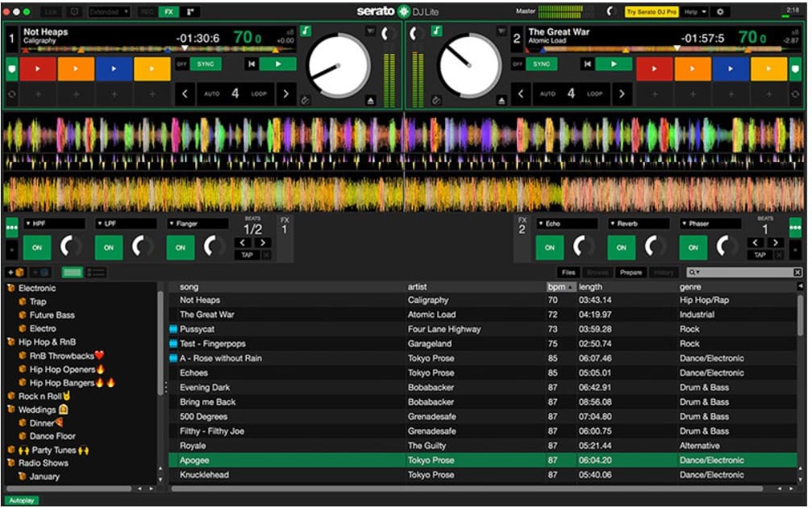Halve deck 2 auto loop size
Image resolution: width=812 pixels, height=508 pixels.
click(x=521, y=94)
